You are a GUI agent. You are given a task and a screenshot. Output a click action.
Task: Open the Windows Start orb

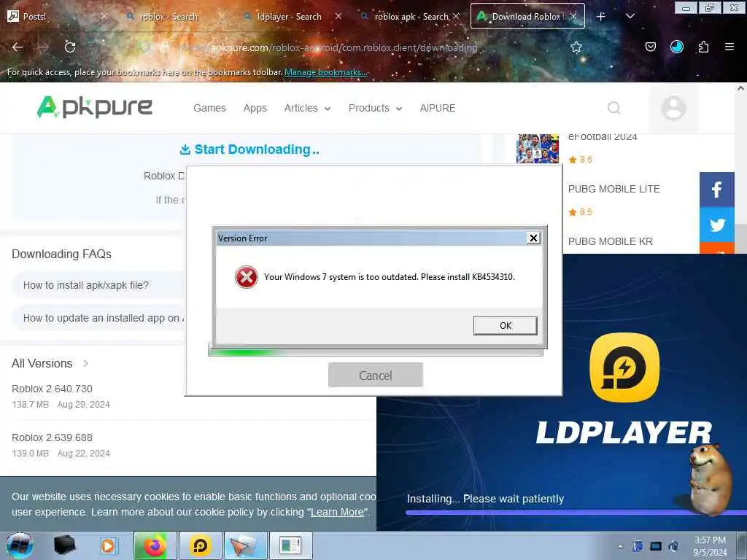point(20,545)
